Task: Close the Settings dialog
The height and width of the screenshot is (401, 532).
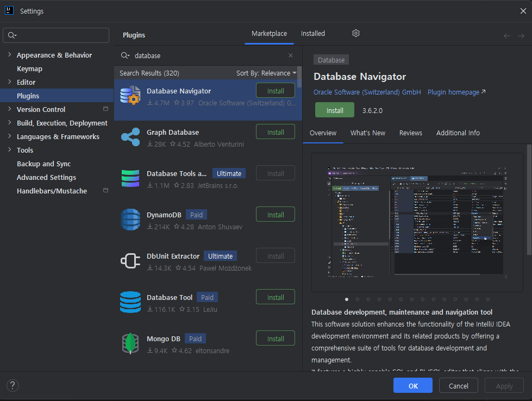Action: 523,11
